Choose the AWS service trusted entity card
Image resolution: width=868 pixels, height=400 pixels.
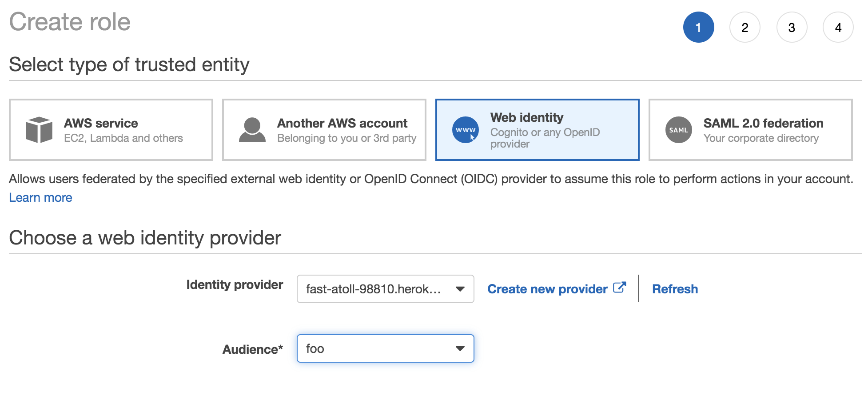pyautogui.click(x=111, y=130)
